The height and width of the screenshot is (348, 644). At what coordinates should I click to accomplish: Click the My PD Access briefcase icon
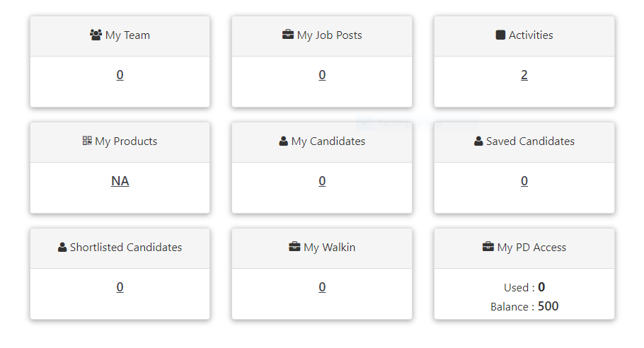tap(488, 247)
